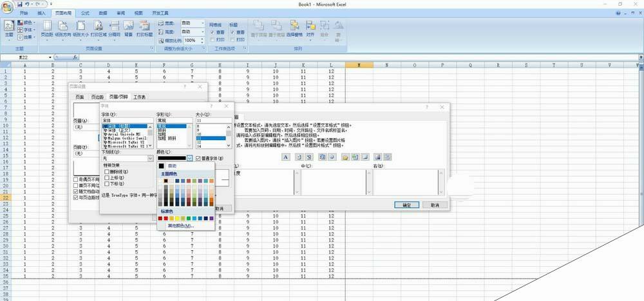644x301 pixels.
Task: Open the 主题 themes gallery
Action: click(9, 30)
